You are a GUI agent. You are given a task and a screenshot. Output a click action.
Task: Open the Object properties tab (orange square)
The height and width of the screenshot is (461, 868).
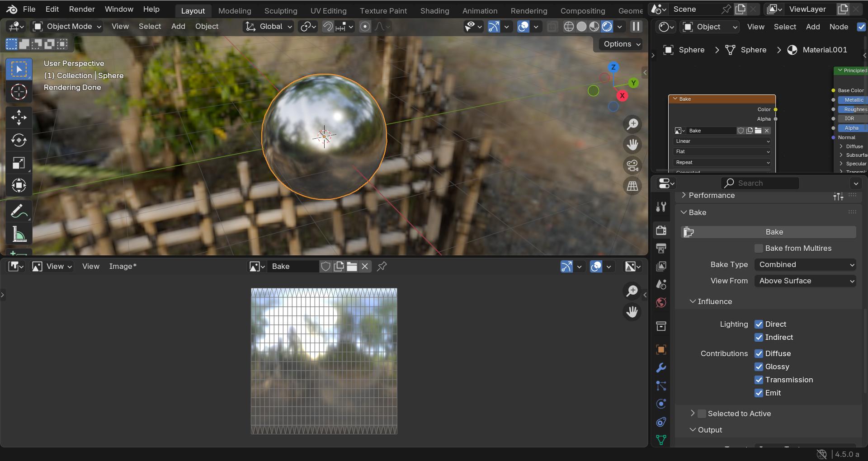[x=661, y=349]
